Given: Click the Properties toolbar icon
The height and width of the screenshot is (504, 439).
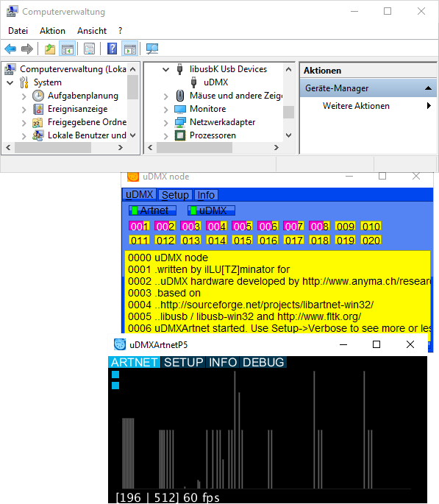Looking at the screenshot, I should [x=89, y=49].
